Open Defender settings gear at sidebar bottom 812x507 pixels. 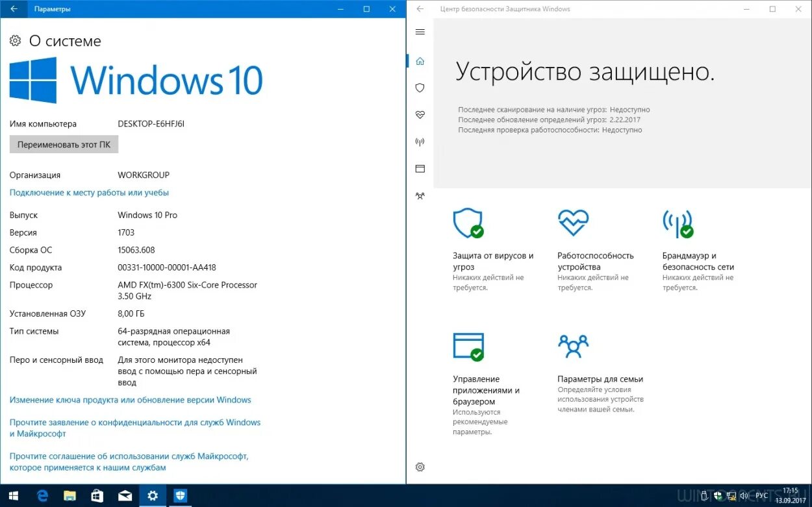(x=420, y=467)
